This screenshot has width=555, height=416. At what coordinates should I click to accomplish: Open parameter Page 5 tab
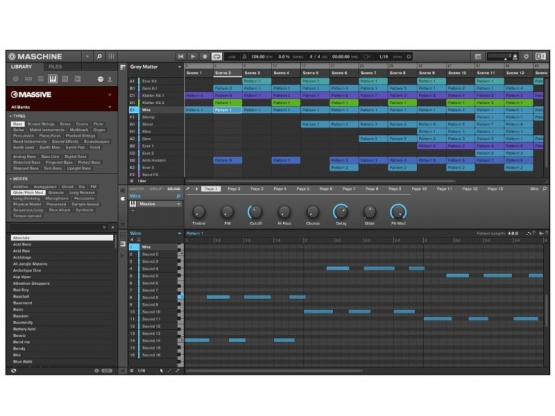coord(303,189)
